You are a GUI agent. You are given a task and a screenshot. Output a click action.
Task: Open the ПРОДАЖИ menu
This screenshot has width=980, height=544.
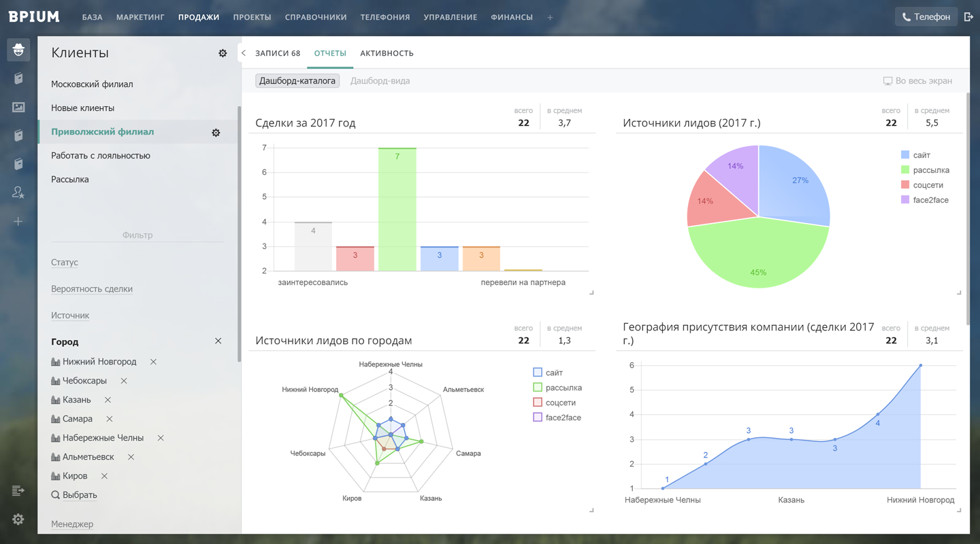coord(199,17)
